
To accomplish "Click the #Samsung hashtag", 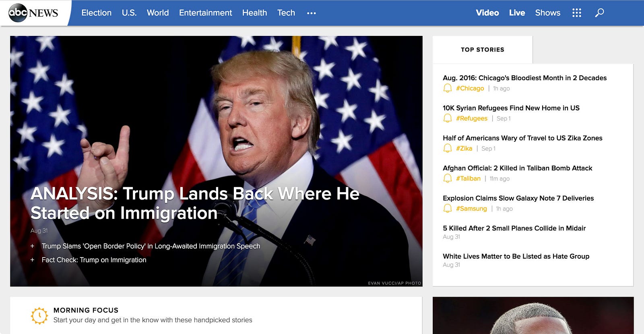I will [x=471, y=209].
